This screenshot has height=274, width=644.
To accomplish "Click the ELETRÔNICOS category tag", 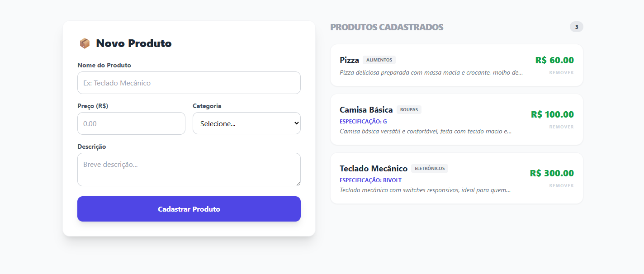I will tap(429, 169).
